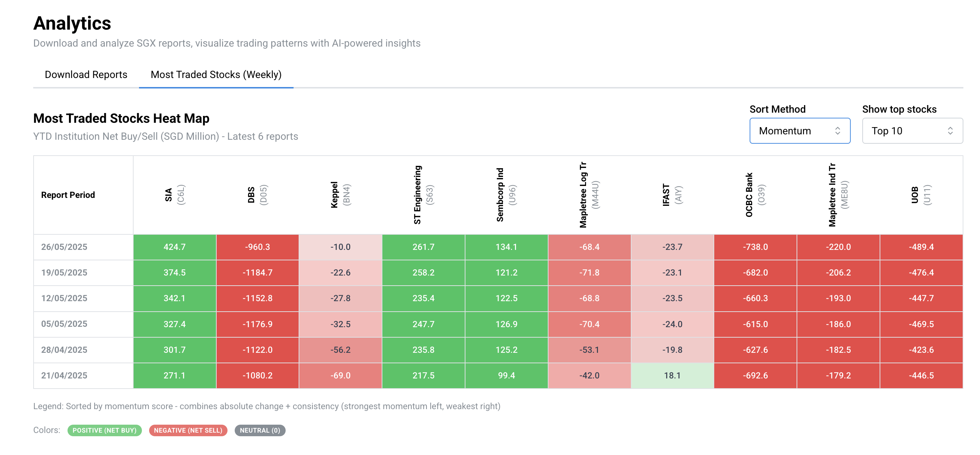Click the OCBC Bank cell showing -660.3
Viewport: 980px width, 455px height.
pyautogui.click(x=755, y=298)
